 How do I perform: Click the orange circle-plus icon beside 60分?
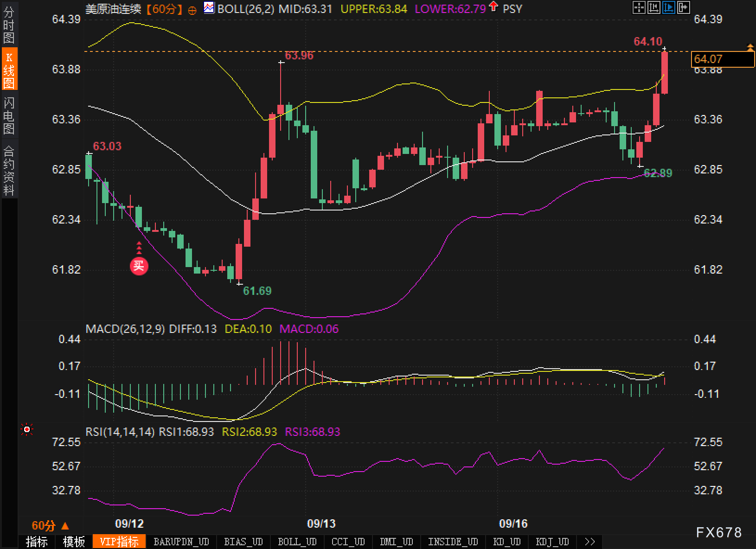(x=192, y=10)
